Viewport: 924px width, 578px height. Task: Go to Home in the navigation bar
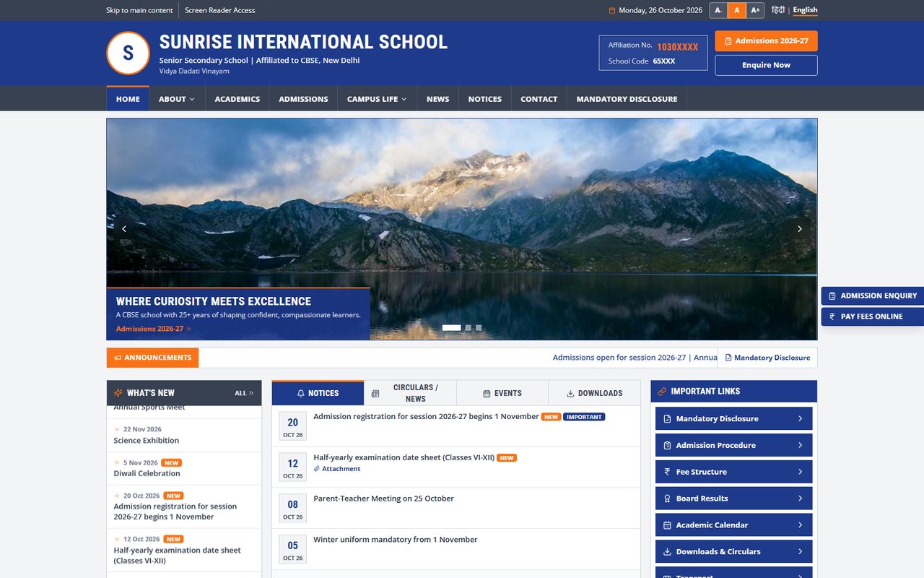[x=128, y=99]
